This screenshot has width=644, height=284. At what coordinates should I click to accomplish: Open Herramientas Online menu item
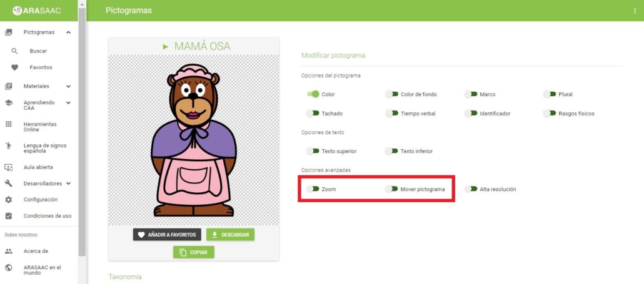pos(40,127)
